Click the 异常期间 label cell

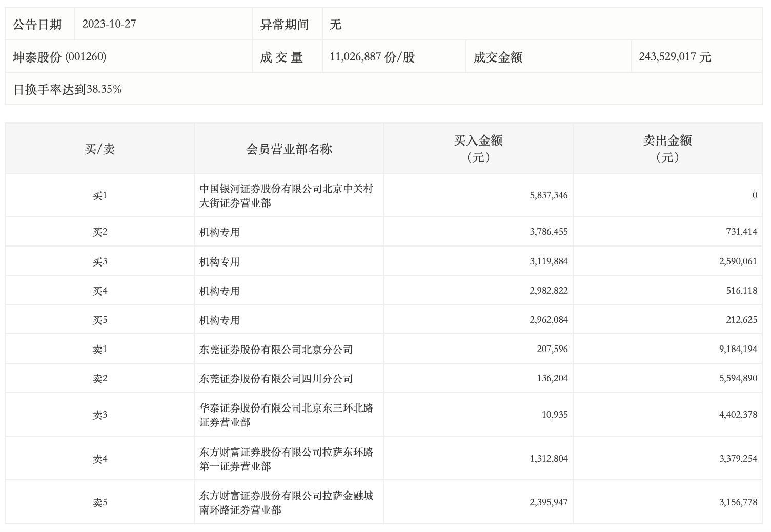pos(285,24)
